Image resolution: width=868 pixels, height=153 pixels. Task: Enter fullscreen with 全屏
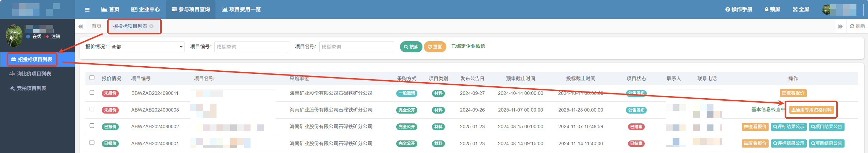801,10
